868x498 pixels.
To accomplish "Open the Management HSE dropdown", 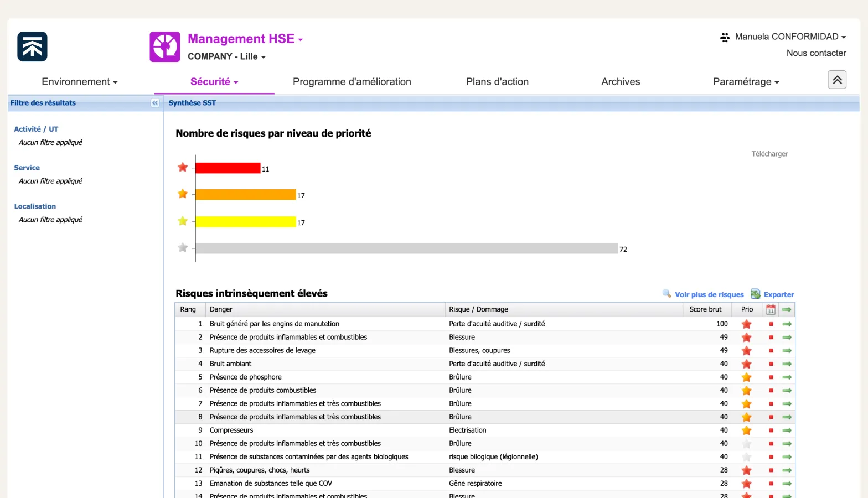I will (x=245, y=39).
